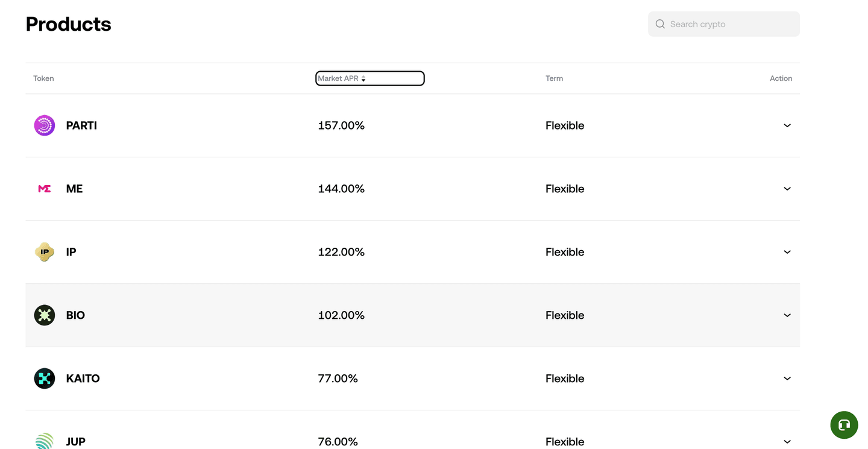Focus the Search crypto field
The image size is (868, 449).
click(x=729, y=24)
